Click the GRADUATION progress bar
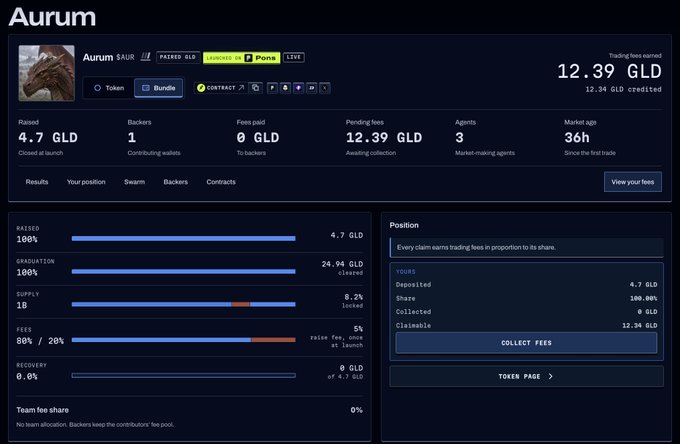The image size is (680, 444). (x=183, y=271)
